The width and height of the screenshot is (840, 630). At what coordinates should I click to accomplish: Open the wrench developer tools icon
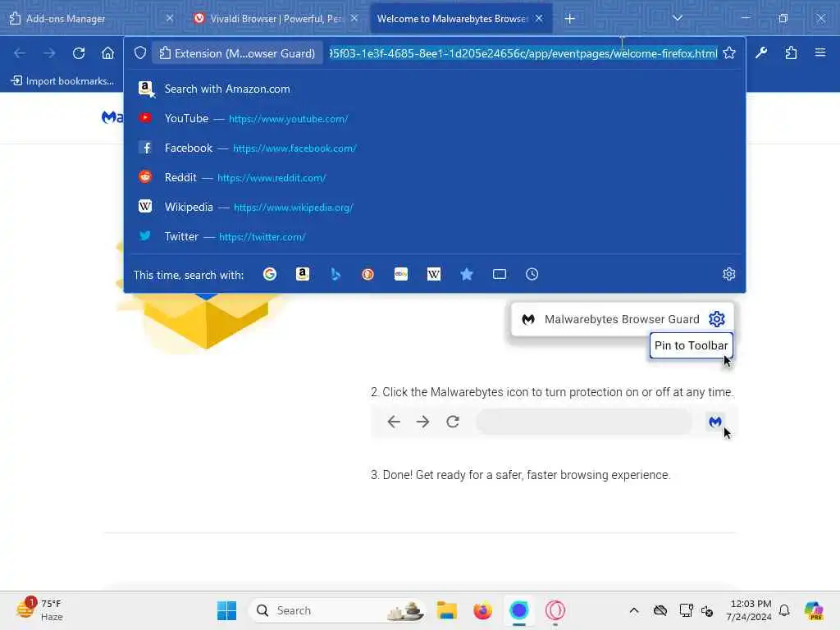point(761,52)
